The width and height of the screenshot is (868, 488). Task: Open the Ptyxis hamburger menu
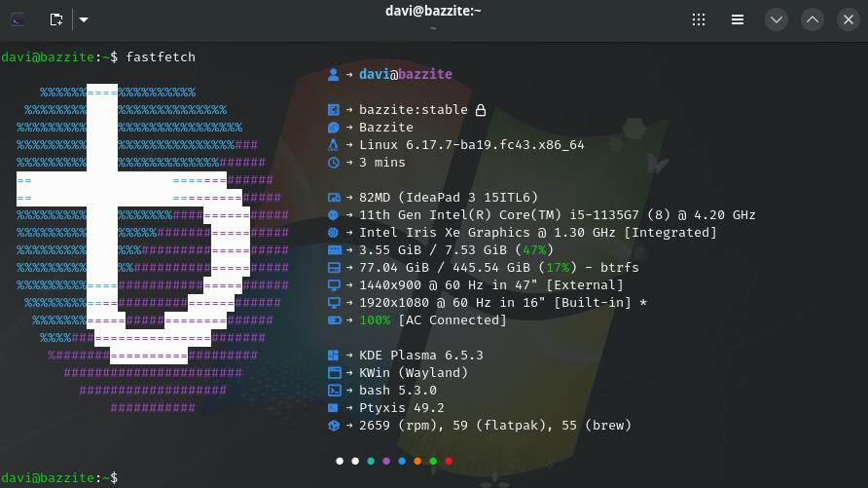(738, 19)
